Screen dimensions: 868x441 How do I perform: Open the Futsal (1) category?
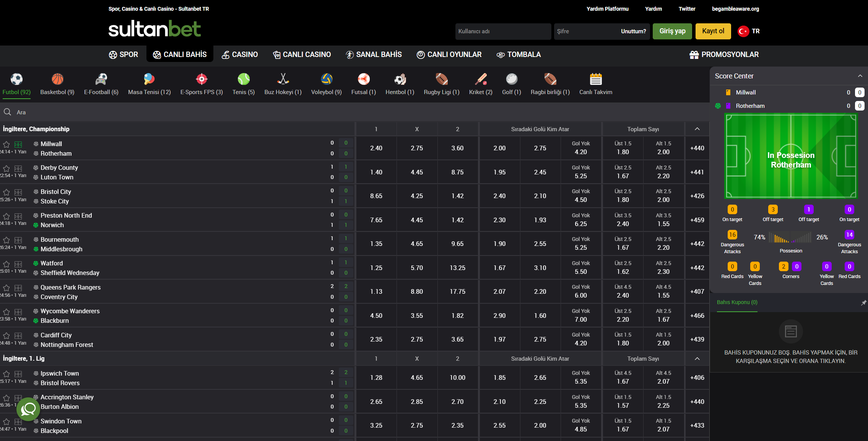(364, 84)
